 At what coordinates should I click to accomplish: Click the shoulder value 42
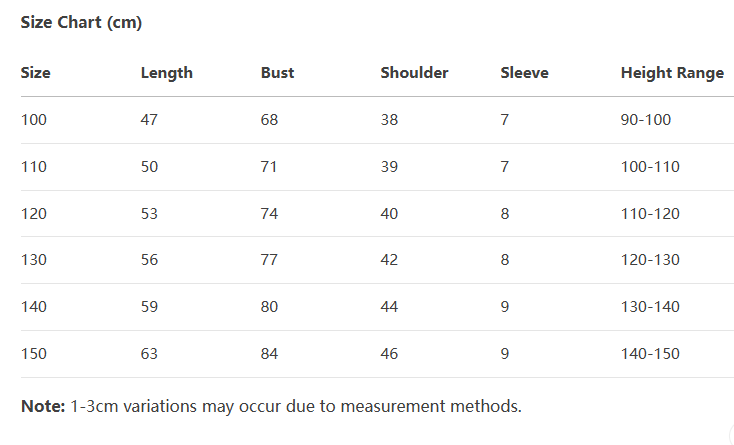click(x=389, y=260)
